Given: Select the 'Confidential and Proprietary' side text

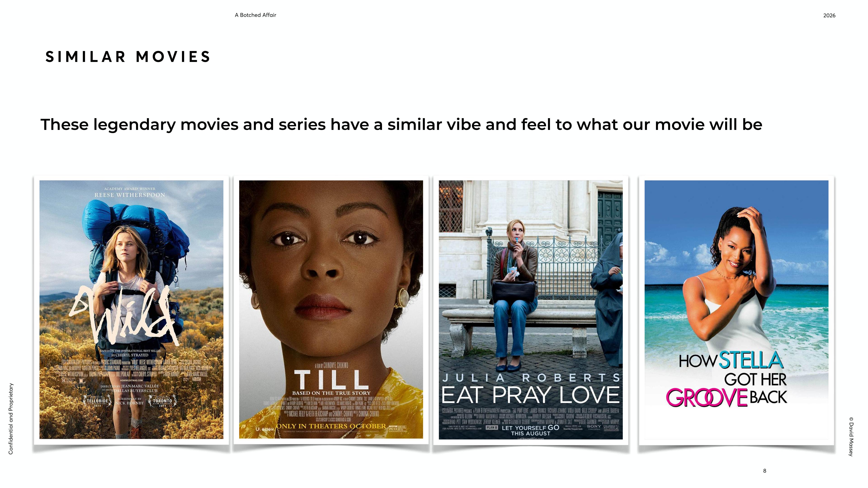Looking at the screenshot, I should click(11, 419).
